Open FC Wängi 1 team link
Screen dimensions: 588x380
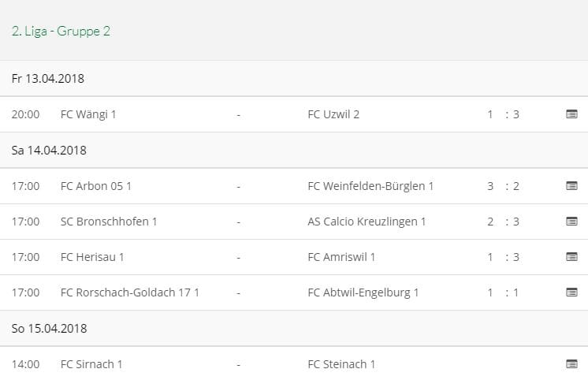coord(88,114)
